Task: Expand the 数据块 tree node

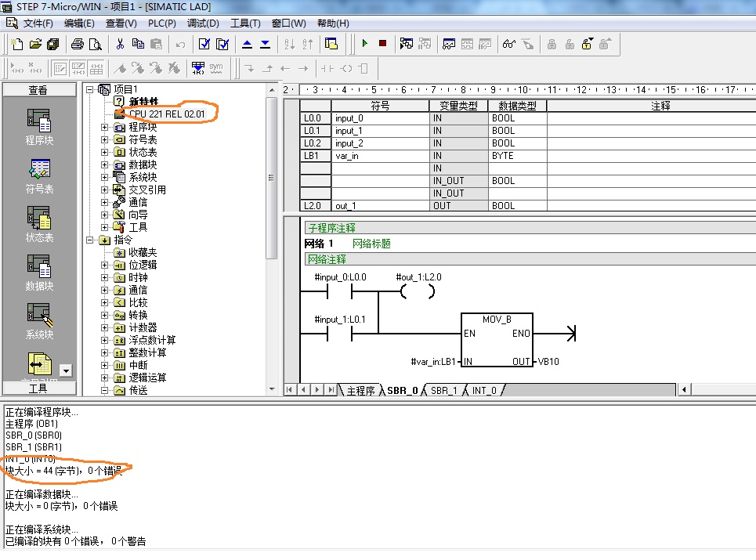Action: (104, 164)
